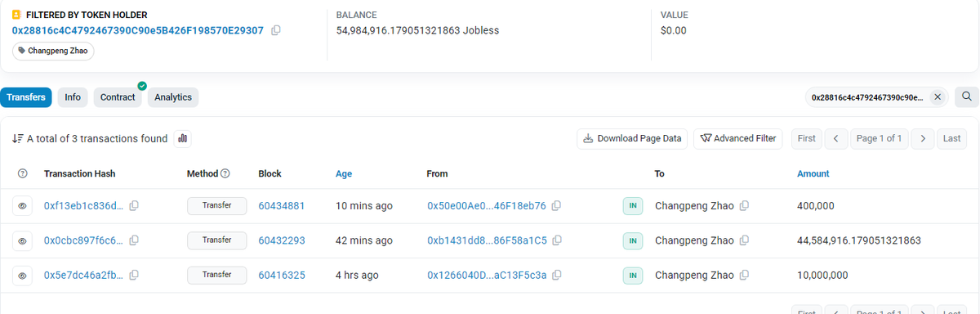Click Transfer method badge for block 60434881
This screenshot has width=980, height=314.
[216, 206]
